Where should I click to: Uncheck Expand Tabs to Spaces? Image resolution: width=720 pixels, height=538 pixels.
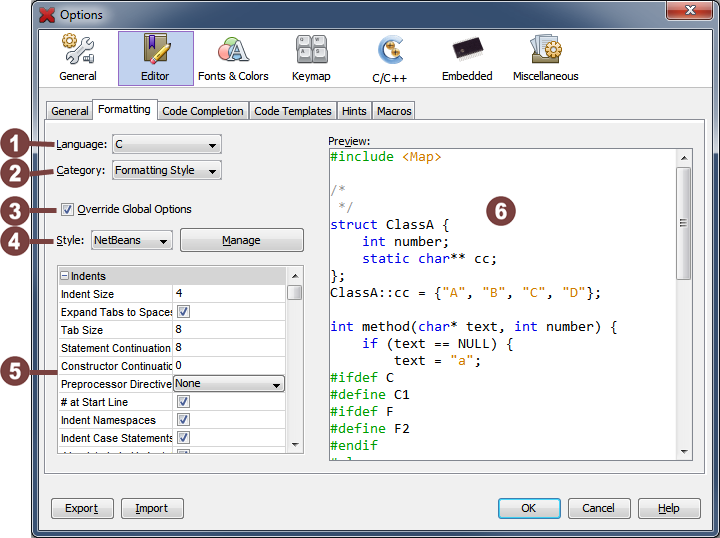pos(183,312)
